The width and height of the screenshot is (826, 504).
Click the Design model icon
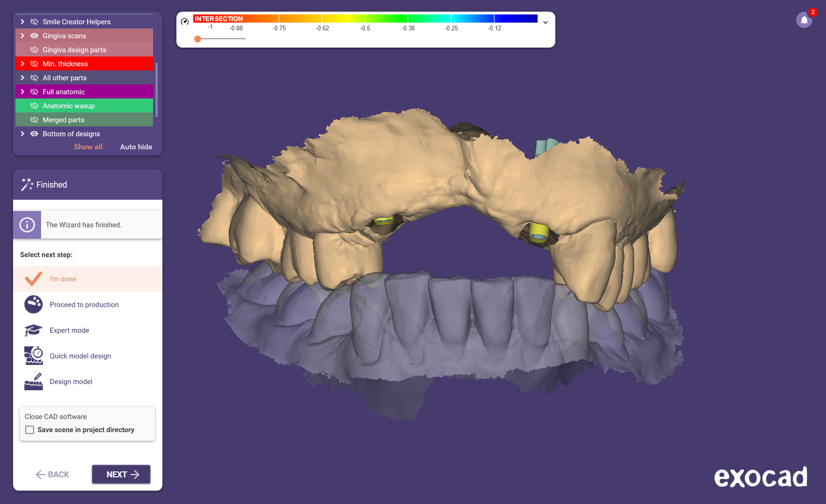click(34, 382)
